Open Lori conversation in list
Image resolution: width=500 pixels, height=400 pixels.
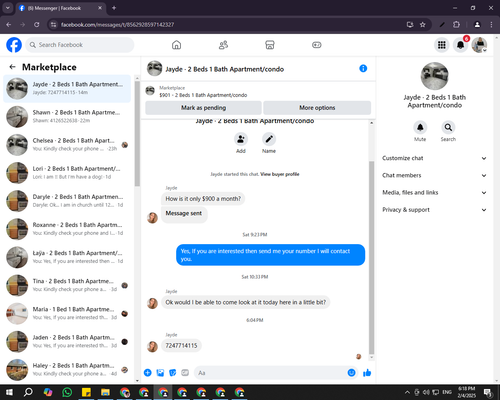pos(67,173)
